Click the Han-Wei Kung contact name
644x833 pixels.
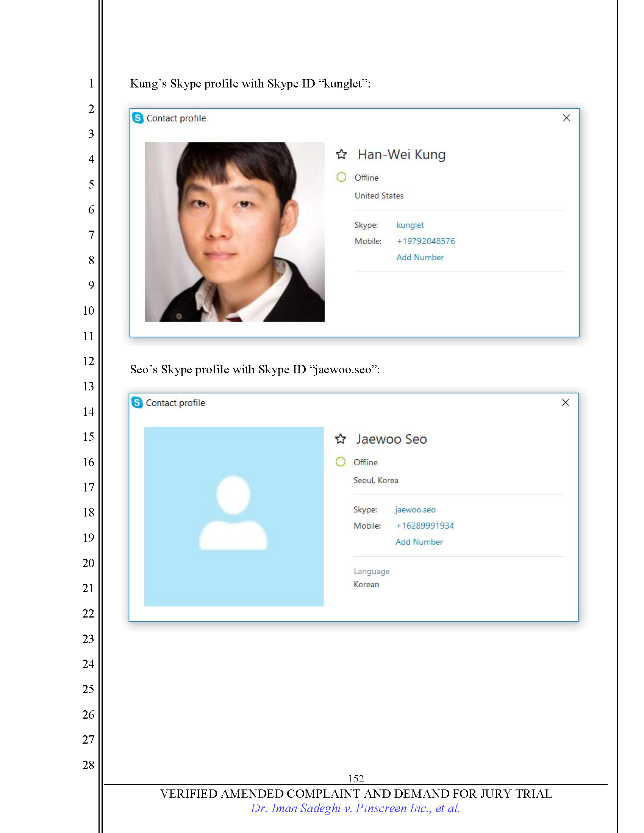point(401,154)
